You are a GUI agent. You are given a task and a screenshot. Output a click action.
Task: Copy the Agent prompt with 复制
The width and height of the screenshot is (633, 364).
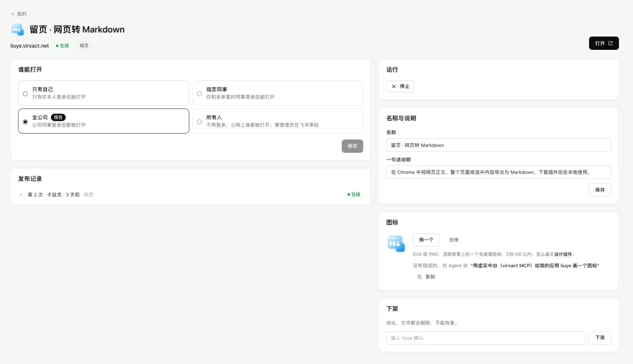pos(426,277)
